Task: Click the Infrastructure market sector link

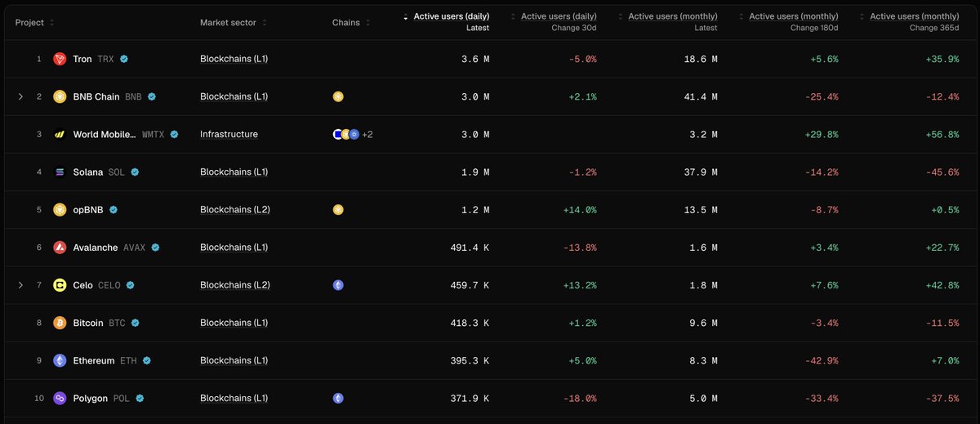Action: pos(229,134)
